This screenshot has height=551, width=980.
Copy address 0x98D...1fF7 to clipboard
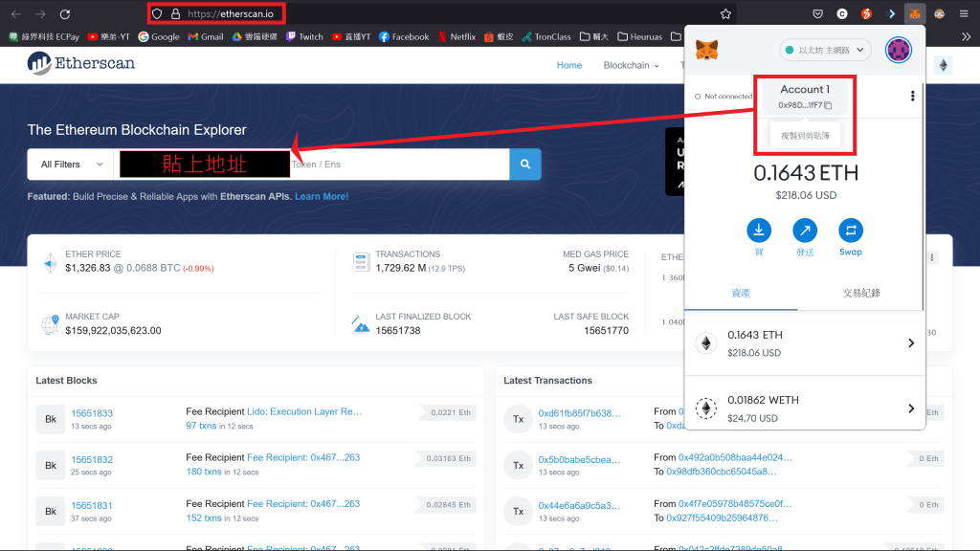coord(805,105)
